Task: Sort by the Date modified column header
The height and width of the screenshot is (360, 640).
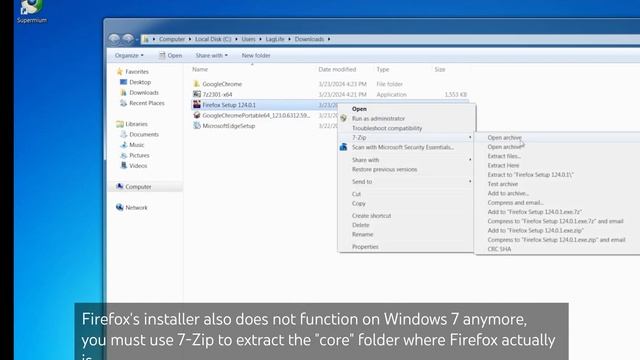Action: (x=337, y=69)
